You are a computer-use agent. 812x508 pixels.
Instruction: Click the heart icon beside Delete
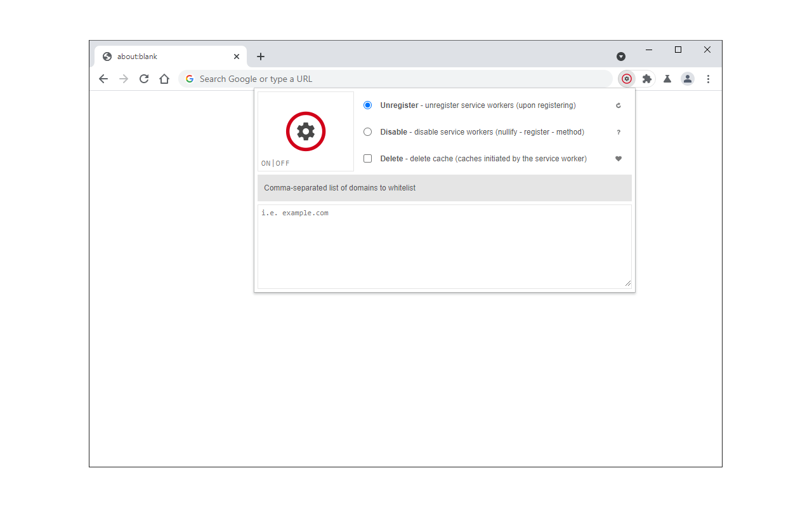pyautogui.click(x=619, y=159)
